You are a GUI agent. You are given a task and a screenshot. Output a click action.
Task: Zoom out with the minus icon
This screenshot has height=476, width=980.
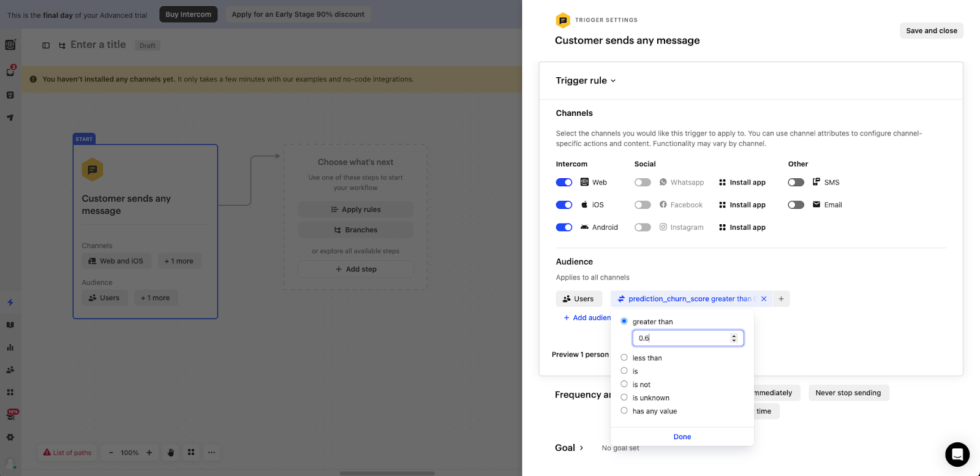pyautogui.click(x=111, y=453)
